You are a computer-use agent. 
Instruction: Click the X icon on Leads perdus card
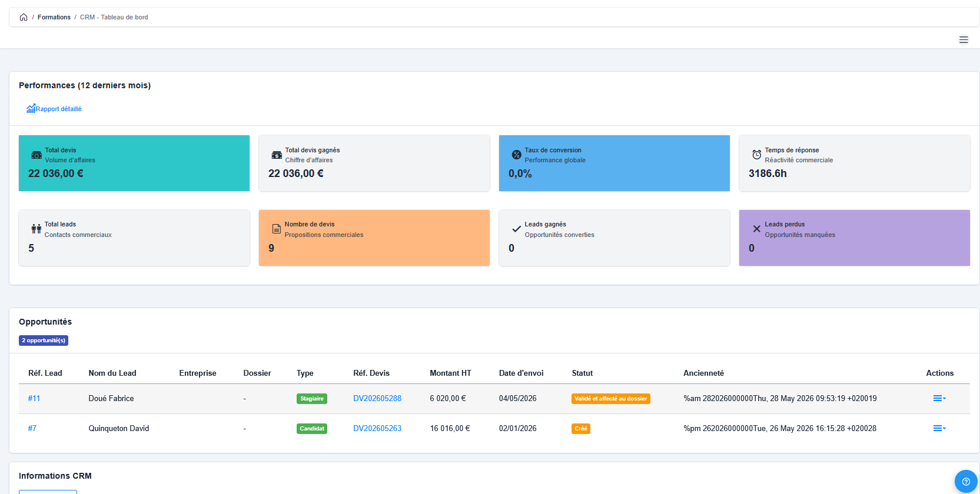(x=756, y=229)
